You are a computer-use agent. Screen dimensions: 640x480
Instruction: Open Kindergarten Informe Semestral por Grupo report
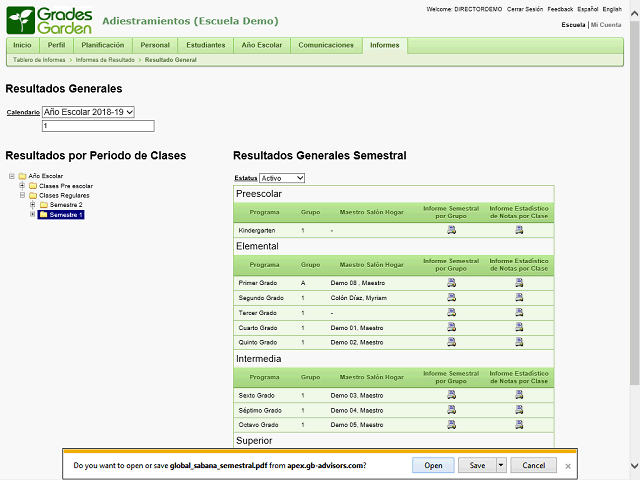451,230
